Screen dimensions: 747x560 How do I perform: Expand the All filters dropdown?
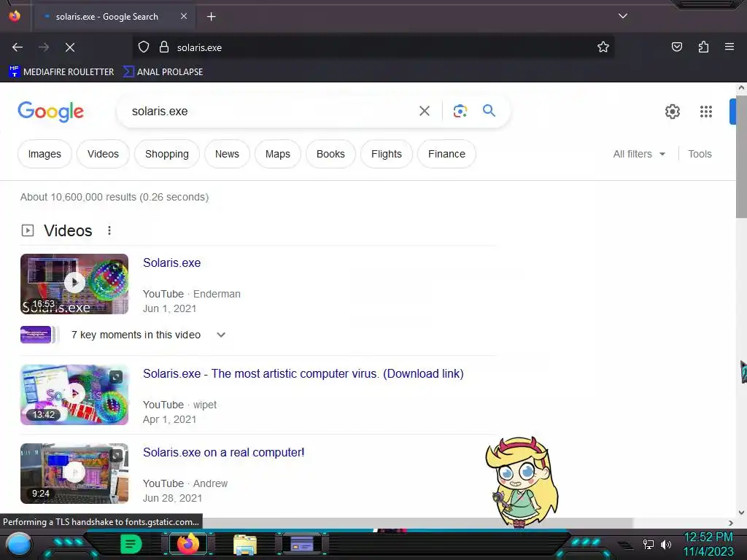[639, 154]
